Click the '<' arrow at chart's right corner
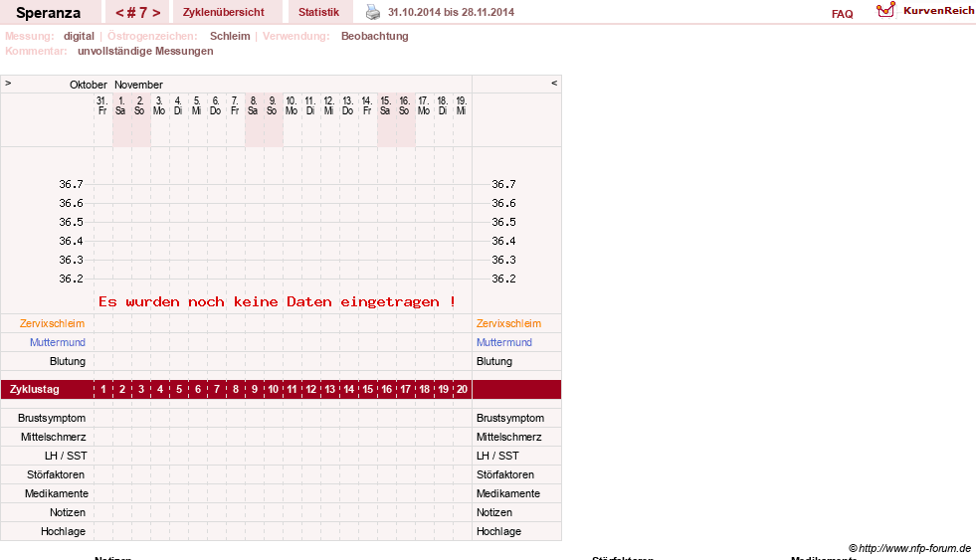The image size is (976, 560). pyautogui.click(x=554, y=84)
